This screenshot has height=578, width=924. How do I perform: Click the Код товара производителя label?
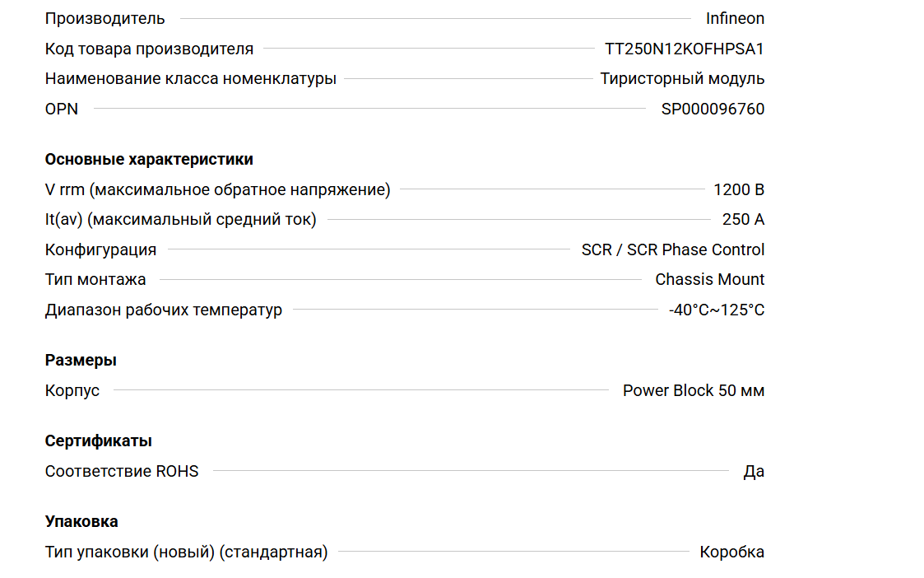click(149, 49)
